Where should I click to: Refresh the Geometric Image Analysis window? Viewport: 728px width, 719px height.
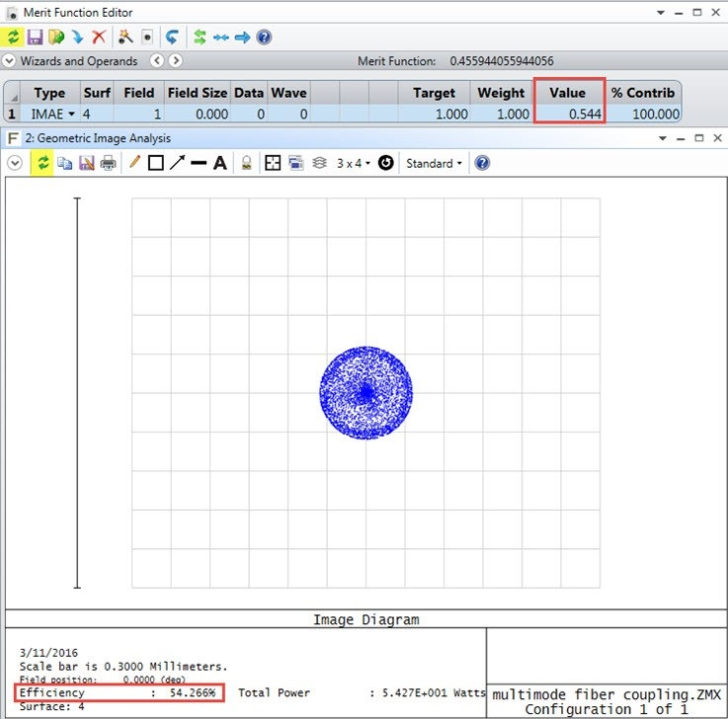[x=41, y=163]
